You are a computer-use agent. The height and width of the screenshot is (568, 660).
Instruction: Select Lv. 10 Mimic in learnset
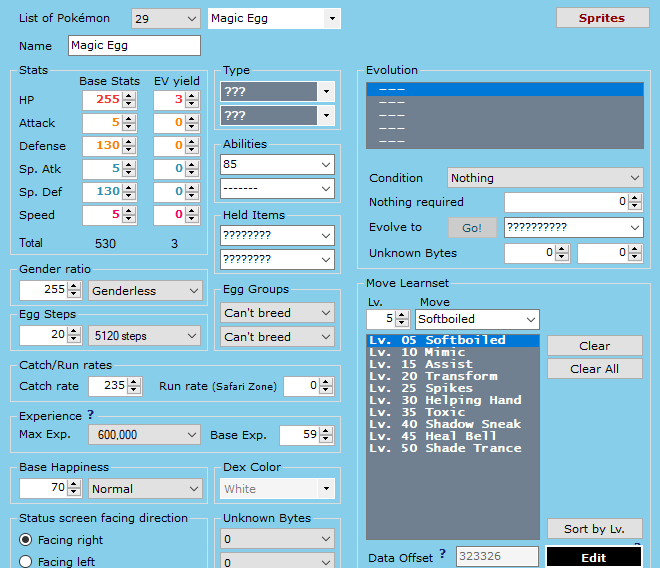click(x=452, y=352)
